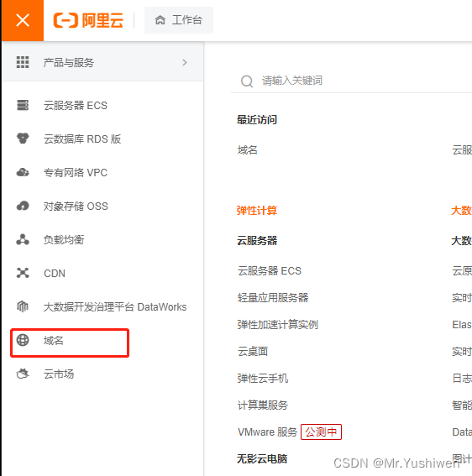Open the 工作台 home button
This screenshot has height=476, width=472.
pyautogui.click(x=179, y=20)
